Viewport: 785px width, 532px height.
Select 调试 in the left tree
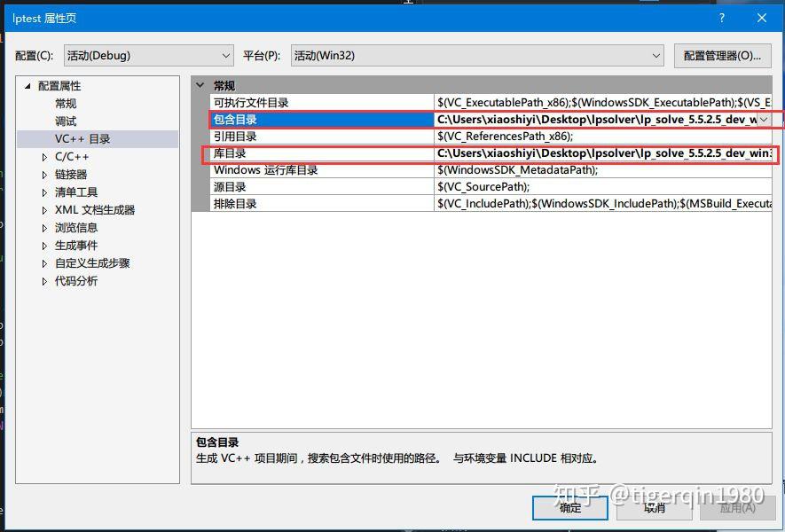point(66,121)
